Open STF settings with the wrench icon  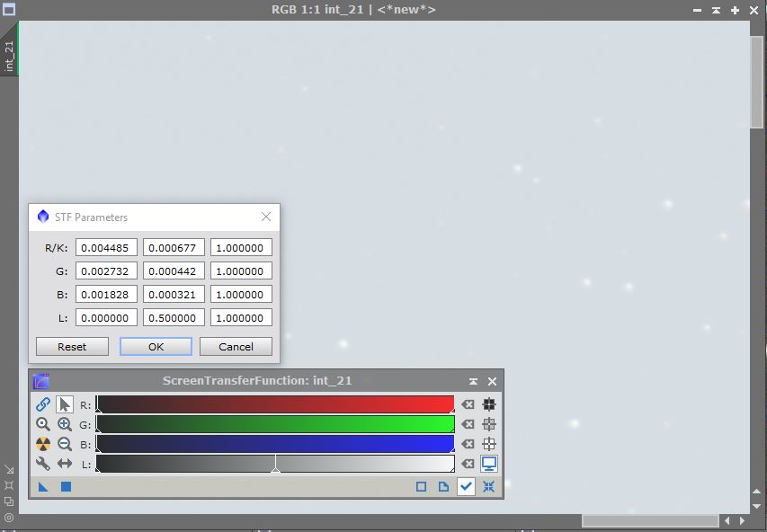pyautogui.click(x=42, y=464)
